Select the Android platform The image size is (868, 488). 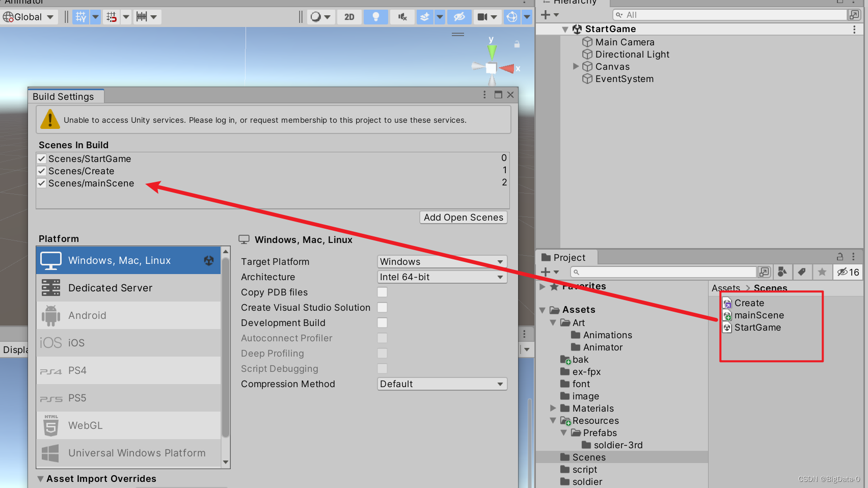point(128,315)
